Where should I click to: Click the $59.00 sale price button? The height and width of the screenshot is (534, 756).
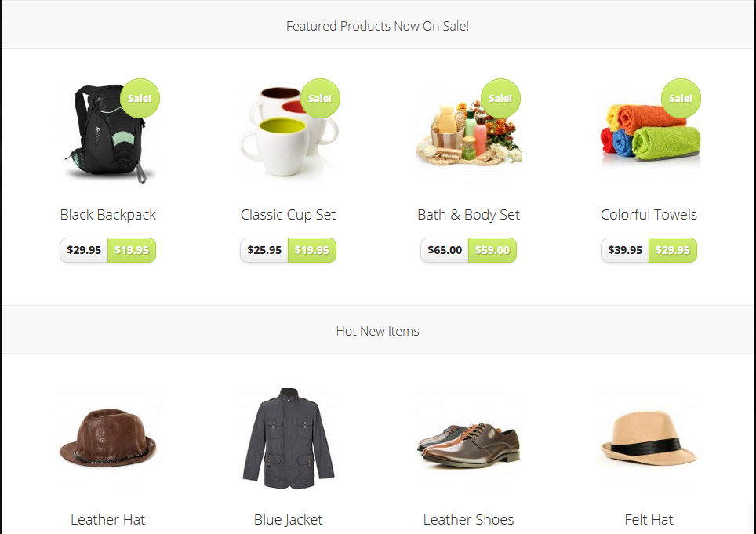tap(492, 250)
